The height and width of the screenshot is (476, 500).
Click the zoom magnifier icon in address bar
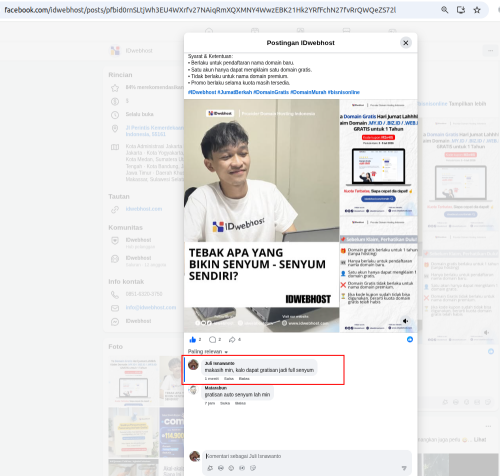[x=444, y=10]
